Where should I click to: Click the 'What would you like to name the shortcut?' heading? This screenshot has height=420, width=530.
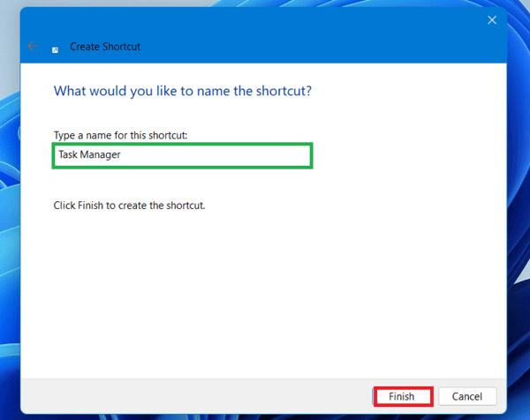coord(183,91)
